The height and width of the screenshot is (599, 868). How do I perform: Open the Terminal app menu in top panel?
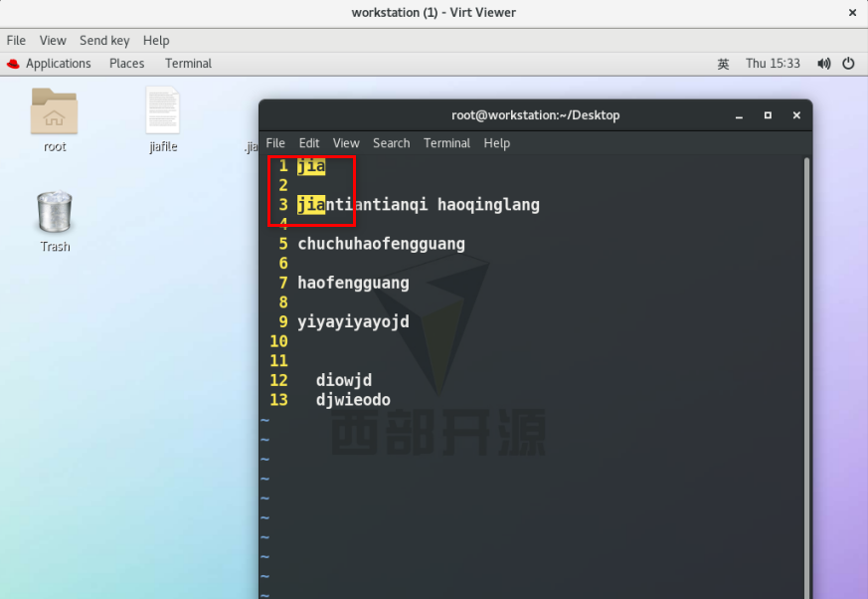coord(188,64)
